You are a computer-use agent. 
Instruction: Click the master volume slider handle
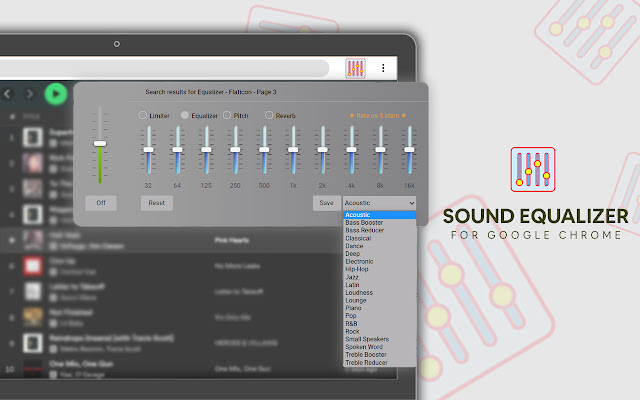(x=100, y=143)
